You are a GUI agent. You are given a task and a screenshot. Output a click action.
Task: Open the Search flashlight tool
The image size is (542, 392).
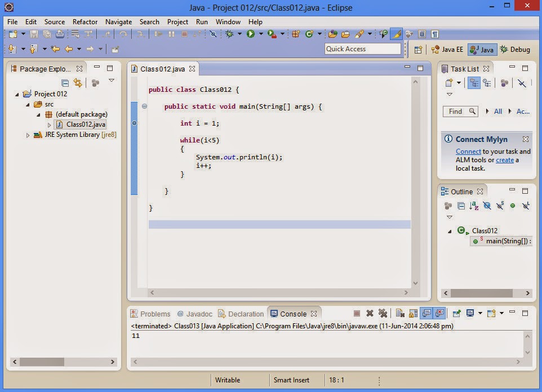[x=358, y=33]
